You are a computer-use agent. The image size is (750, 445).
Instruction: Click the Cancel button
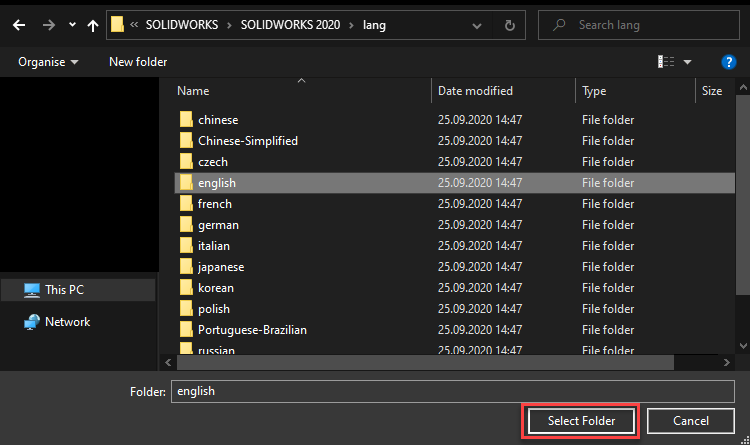point(691,421)
